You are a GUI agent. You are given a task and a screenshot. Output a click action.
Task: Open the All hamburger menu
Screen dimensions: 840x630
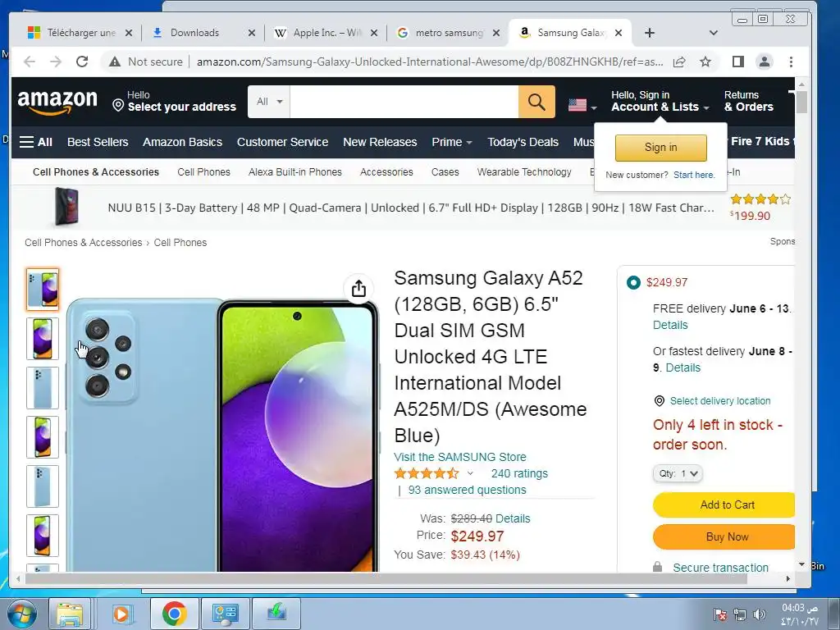click(x=36, y=142)
